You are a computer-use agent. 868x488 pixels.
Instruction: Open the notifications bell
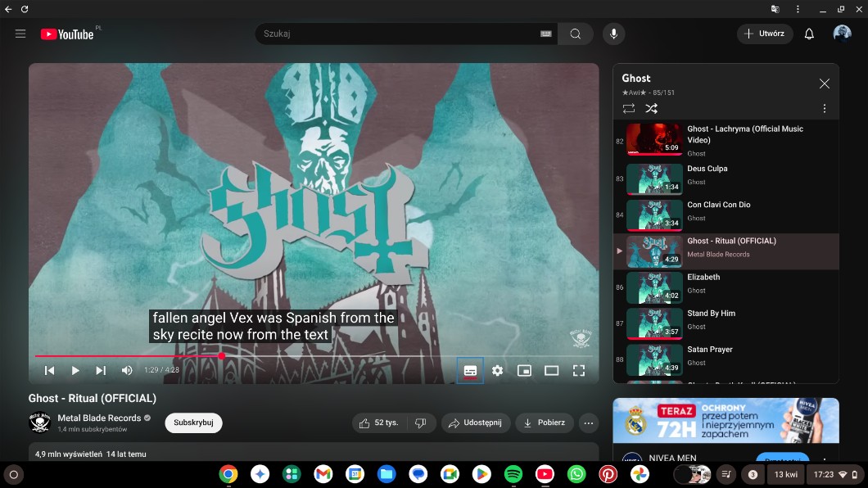point(809,34)
